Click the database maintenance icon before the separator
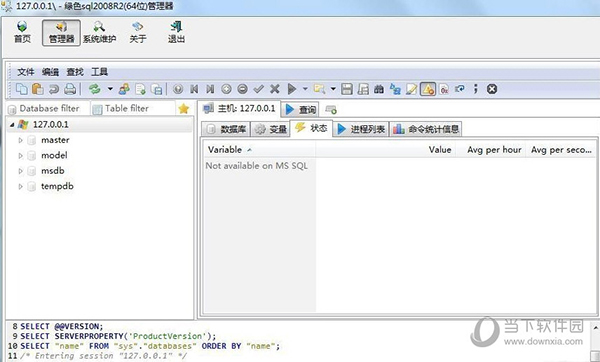Image resolution: width=600 pixels, height=362 pixels. pyautogui.click(x=157, y=89)
